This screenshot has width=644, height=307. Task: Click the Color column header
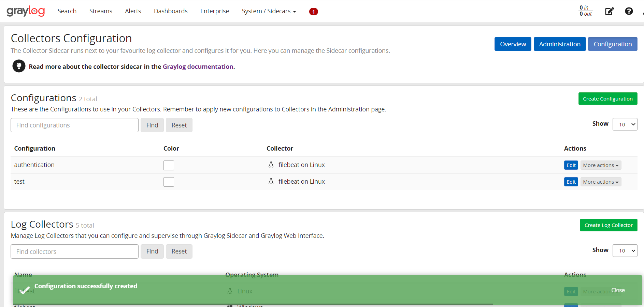(171, 148)
